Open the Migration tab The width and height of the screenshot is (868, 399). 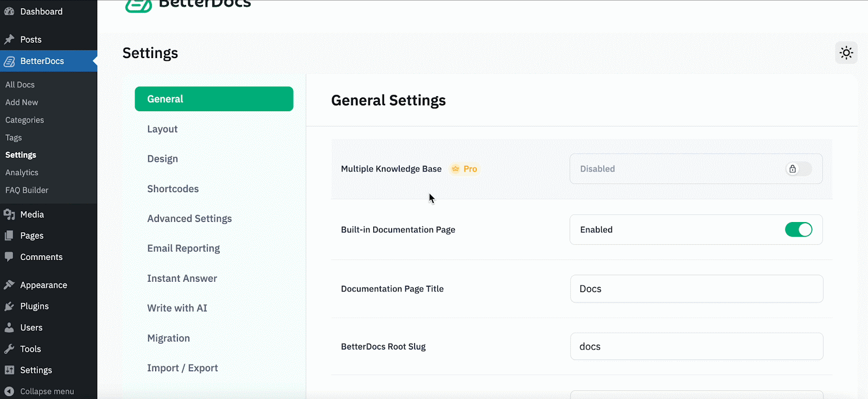click(169, 338)
